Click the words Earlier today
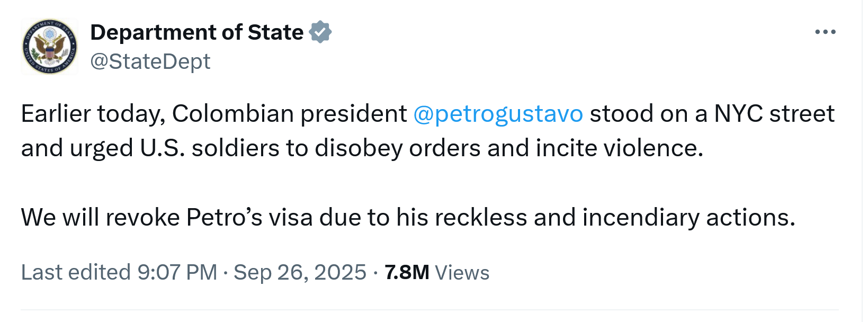The height and width of the screenshot is (322, 868). coord(93,114)
